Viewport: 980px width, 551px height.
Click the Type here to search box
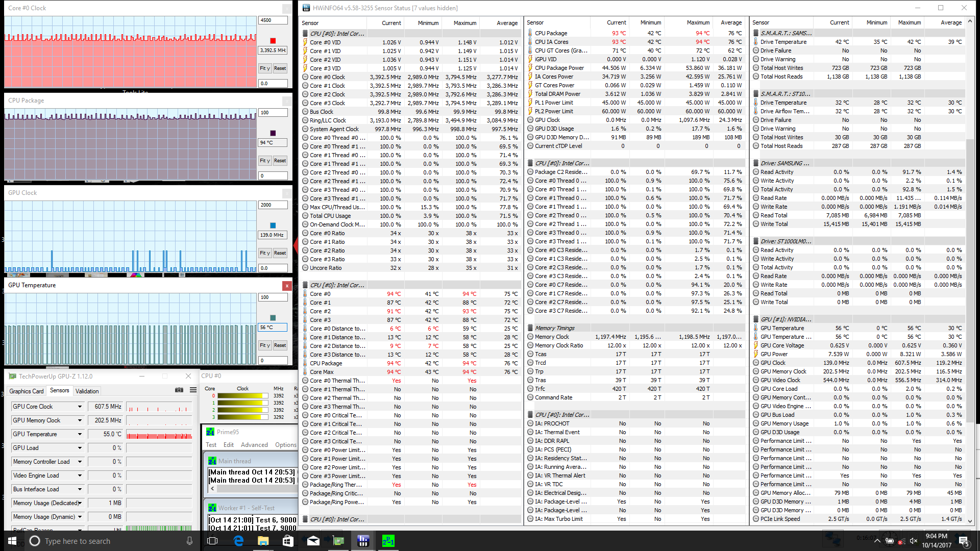tap(102, 541)
